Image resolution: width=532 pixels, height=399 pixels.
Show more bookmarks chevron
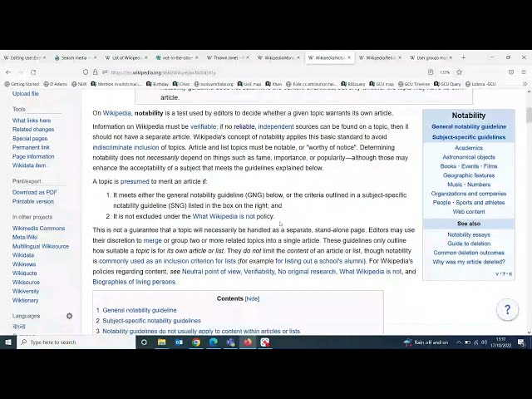coord(525,84)
